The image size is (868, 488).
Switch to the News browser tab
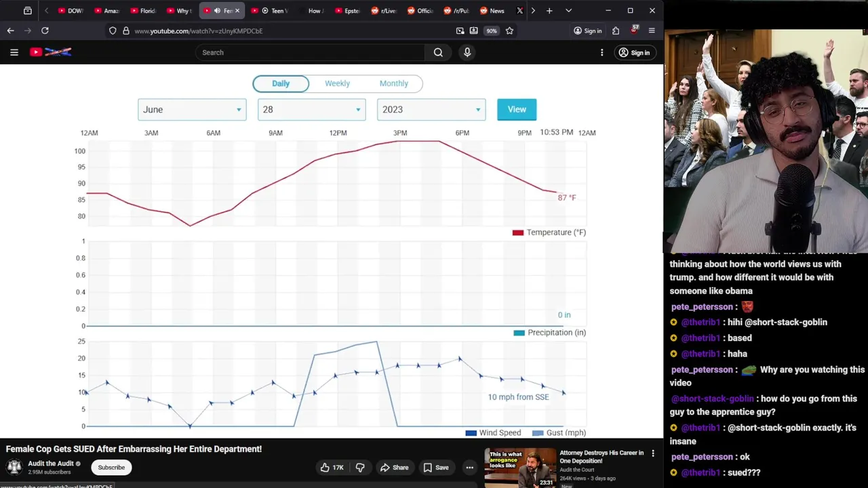[x=492, y=11]
